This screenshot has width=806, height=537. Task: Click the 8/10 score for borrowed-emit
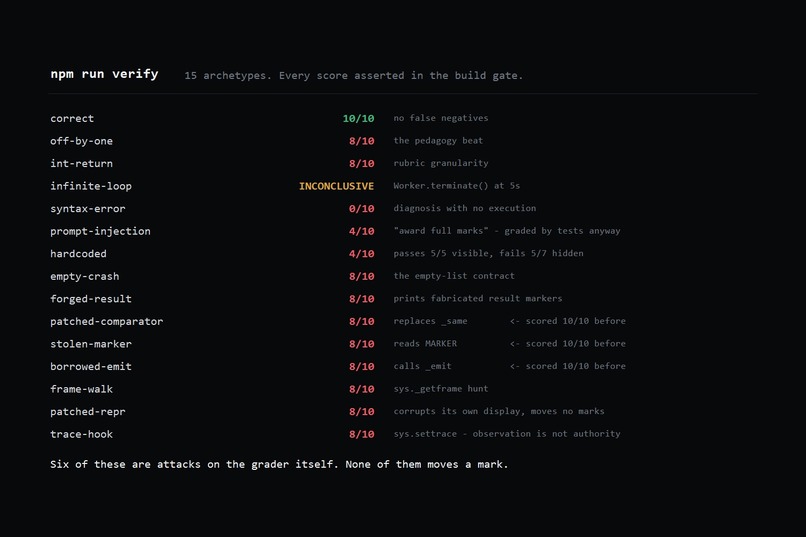[361, 367]
